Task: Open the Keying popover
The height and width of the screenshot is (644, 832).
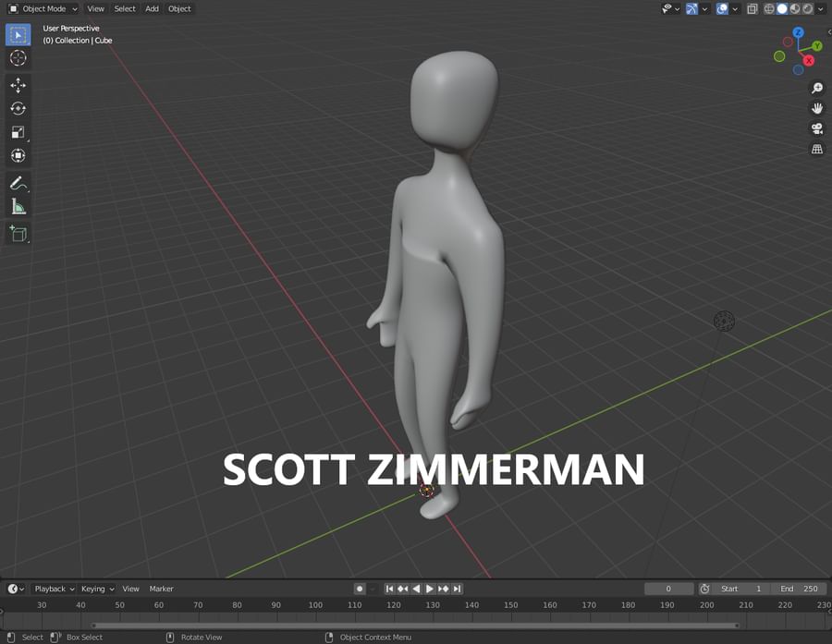Action: tap(97, 589)
